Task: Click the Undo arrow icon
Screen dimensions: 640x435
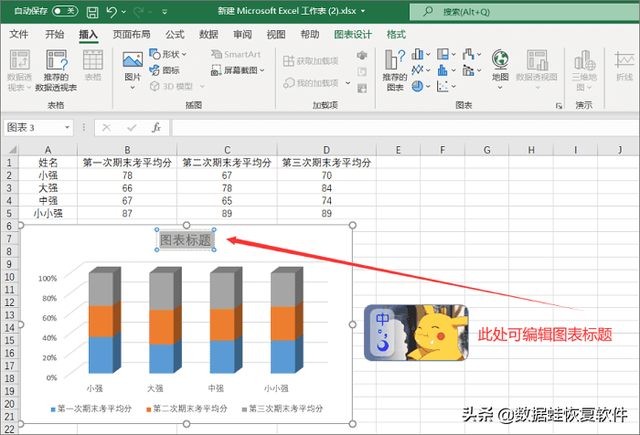Action: [111, 12]
